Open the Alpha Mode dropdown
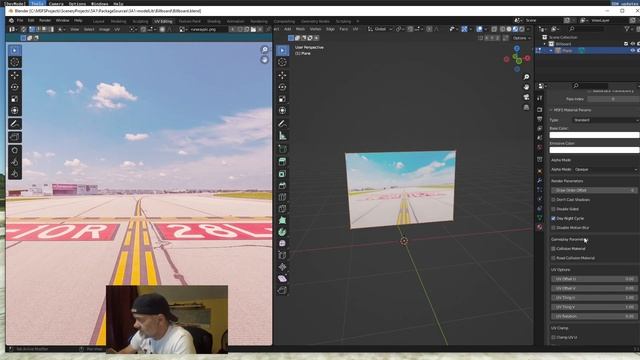This screenshot has height=360, width=640. 606,169
